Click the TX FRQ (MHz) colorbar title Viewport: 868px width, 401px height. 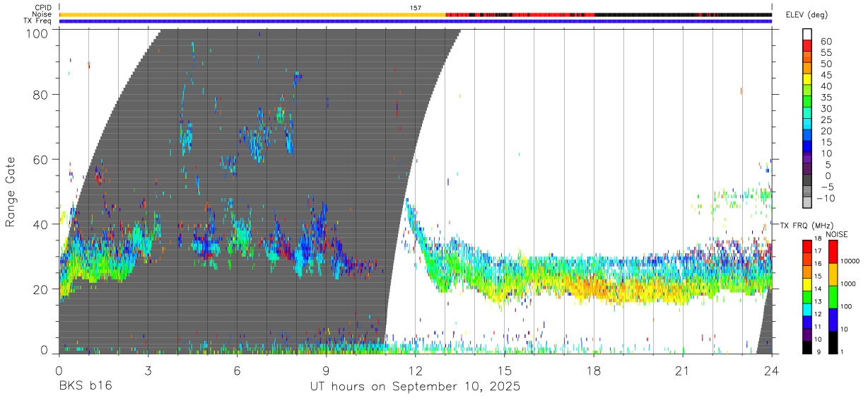808,225
